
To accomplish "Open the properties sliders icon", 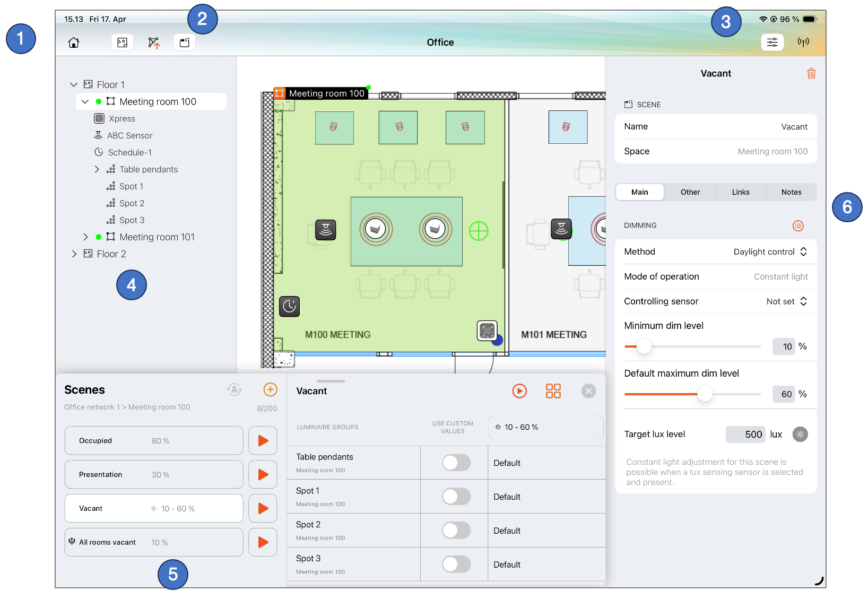I will click(772, 42).
